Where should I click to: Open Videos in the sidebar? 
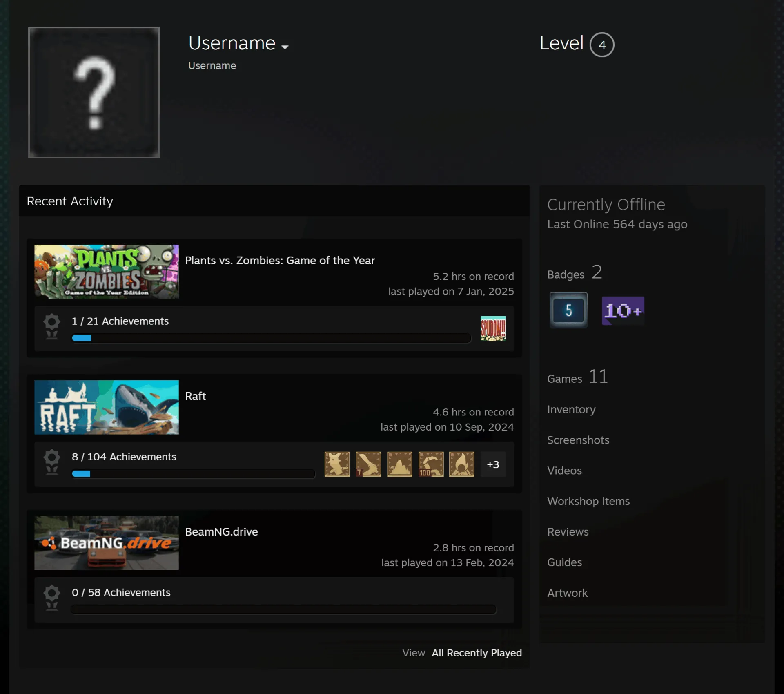click(x=564, y=471)
